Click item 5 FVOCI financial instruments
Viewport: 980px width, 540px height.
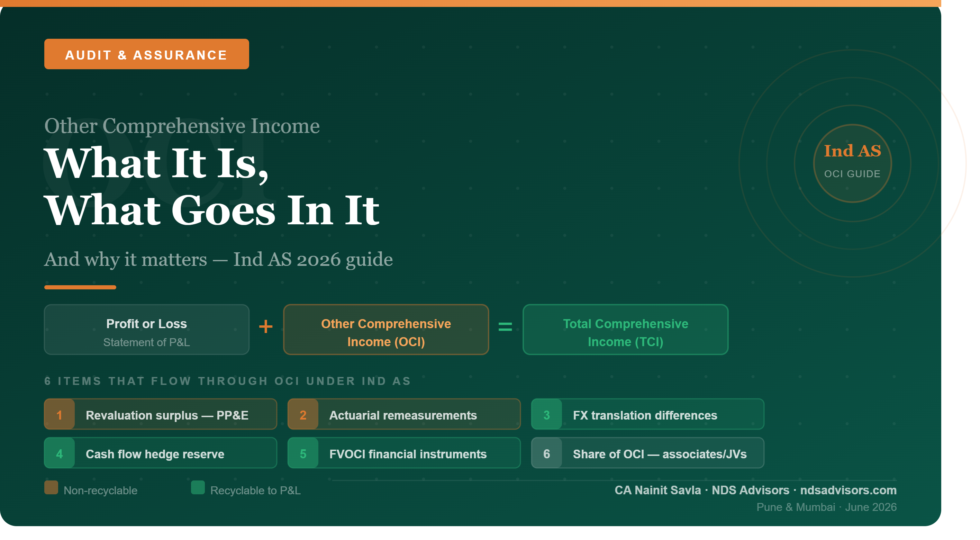pos(404,453)
